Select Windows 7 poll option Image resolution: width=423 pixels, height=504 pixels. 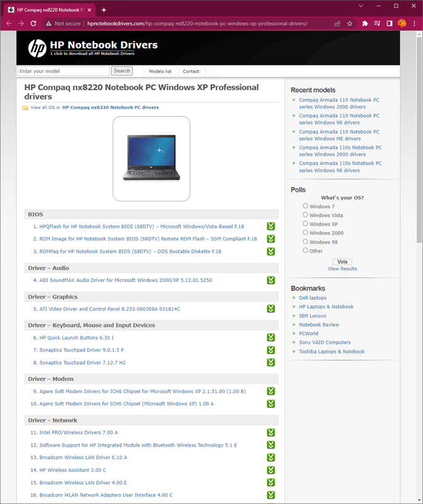pos(305,206)
